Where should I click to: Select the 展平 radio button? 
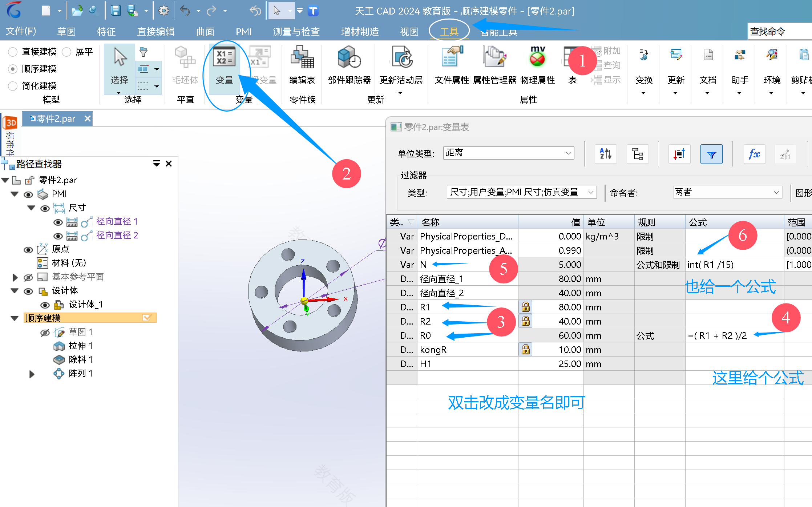click(66, 52)
